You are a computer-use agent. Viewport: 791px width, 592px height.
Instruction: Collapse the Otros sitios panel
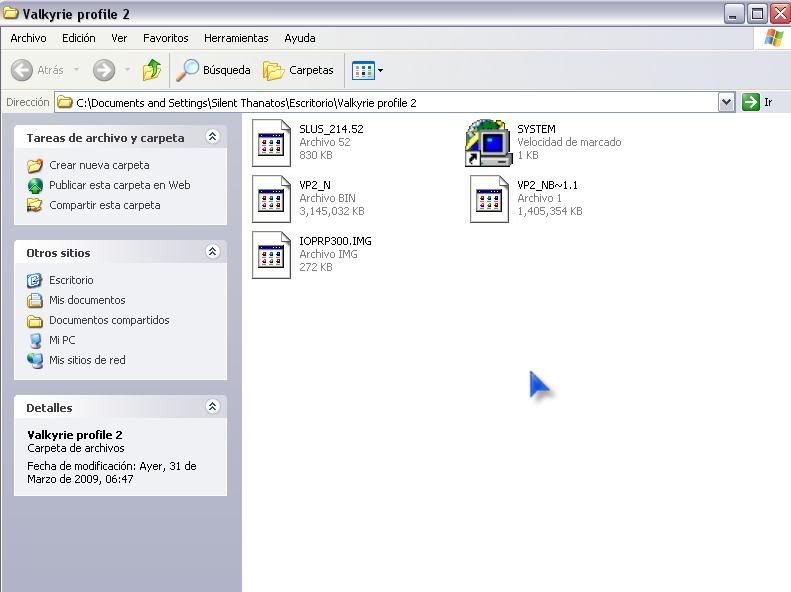pyautogui.click(x=212, y=252)
